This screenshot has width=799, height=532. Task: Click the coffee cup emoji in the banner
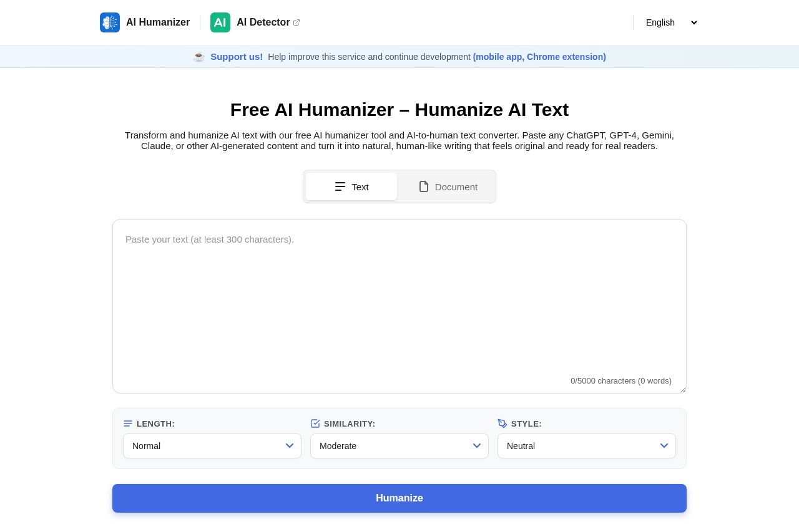click(199, 57)
